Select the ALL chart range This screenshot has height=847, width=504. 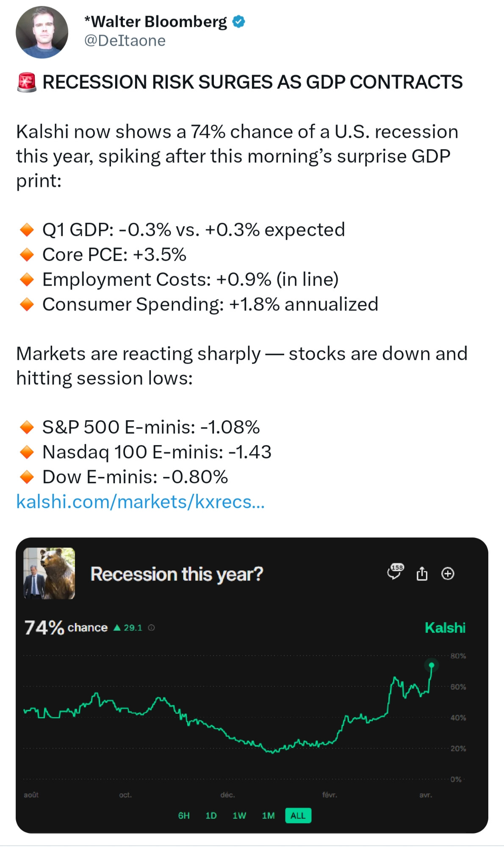[x=298, y=815]
